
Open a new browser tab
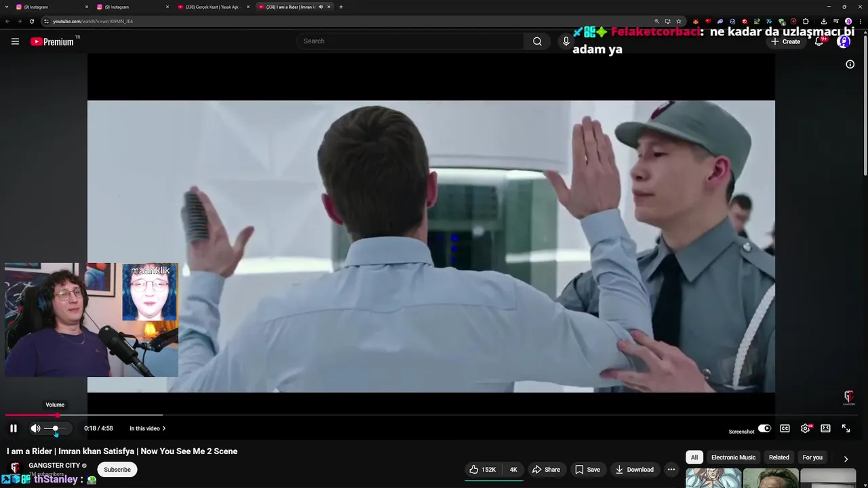click(340, 7)
